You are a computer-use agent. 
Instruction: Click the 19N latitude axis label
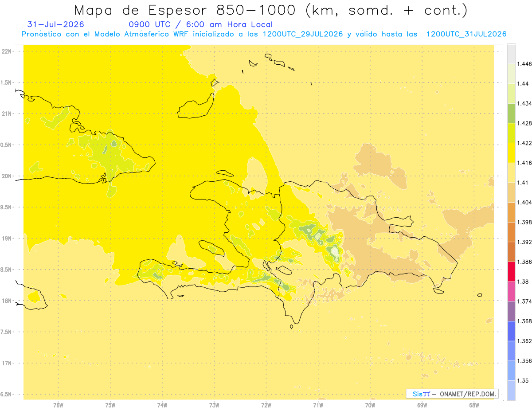tap(7, 238)
